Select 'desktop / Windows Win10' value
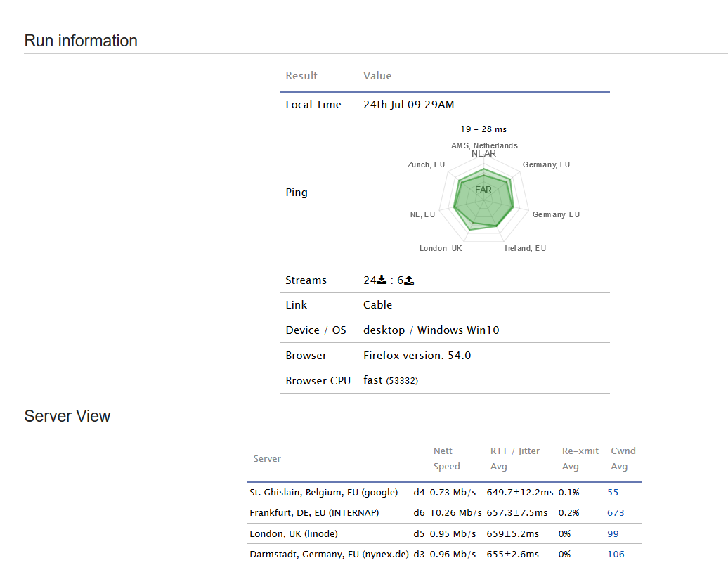 point(431,330)
